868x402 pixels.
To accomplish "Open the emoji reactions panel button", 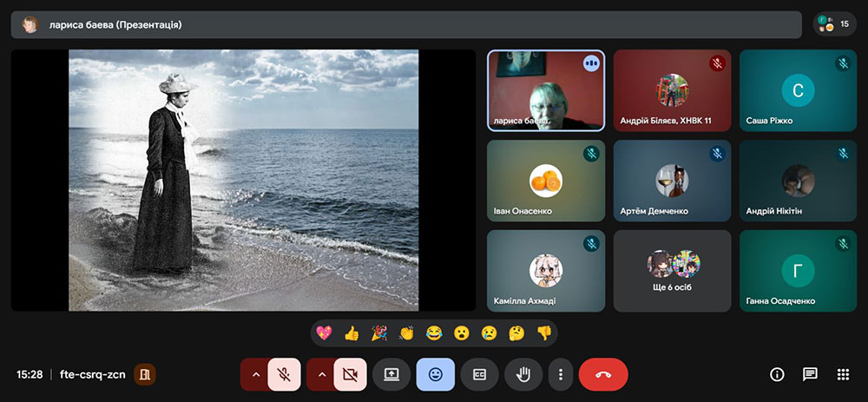I will 435,374.
